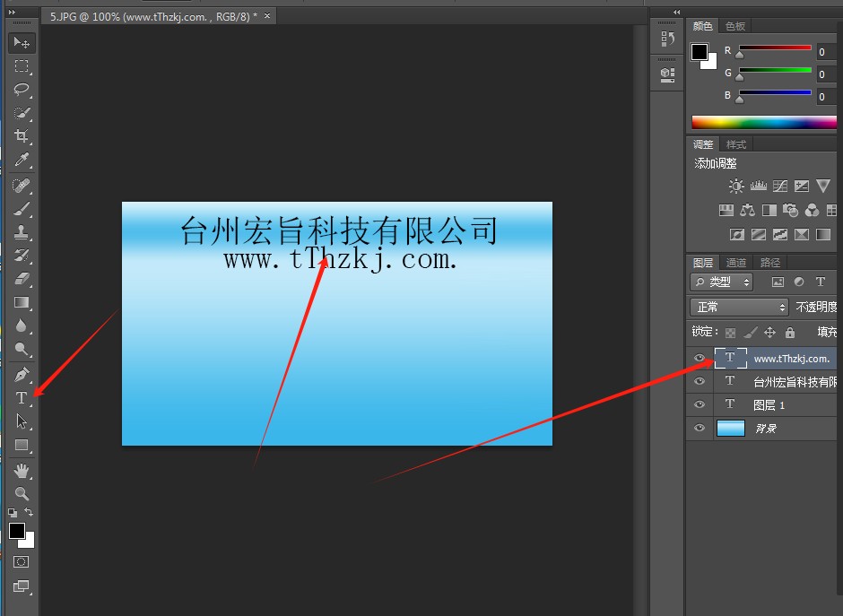Toggle Quick Mask mode
The width and height of the screenshot is (843, 616).
click(21, 562)
